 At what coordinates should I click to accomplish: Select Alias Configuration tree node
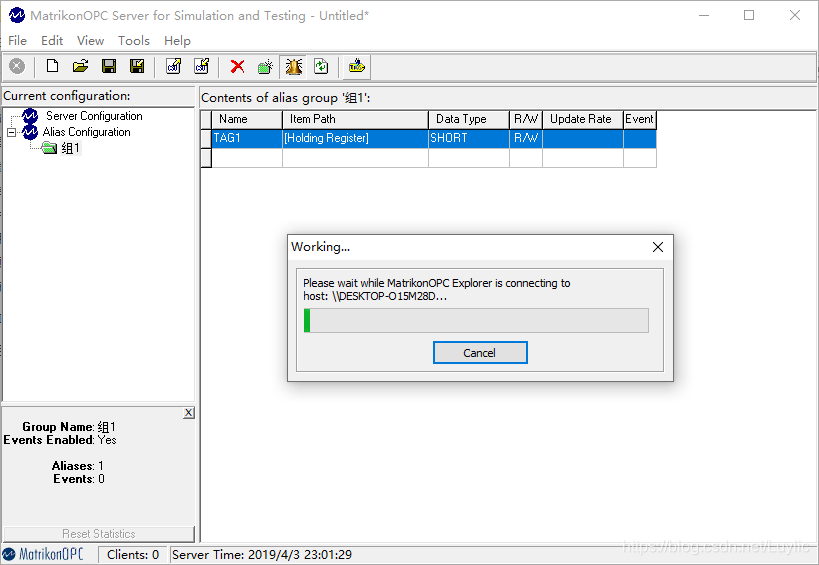(x=86, y=132)
